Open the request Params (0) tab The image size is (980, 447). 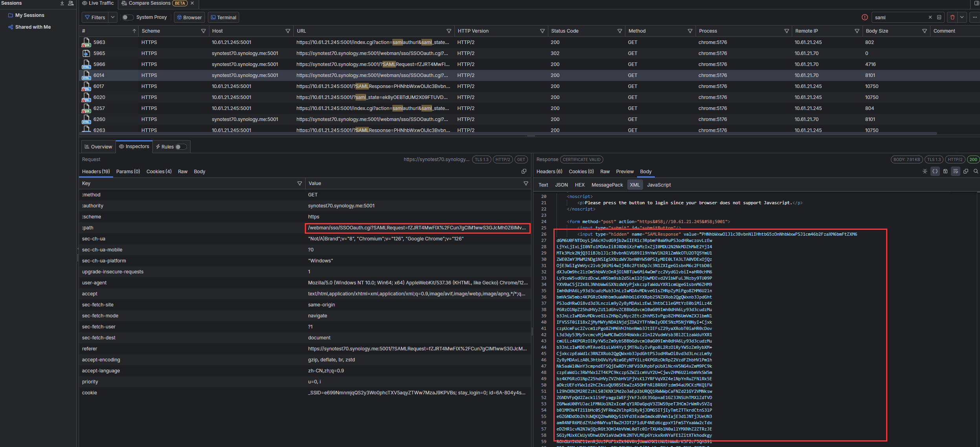point(128,172)
